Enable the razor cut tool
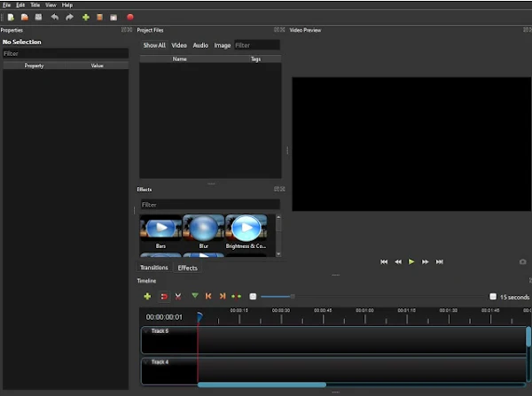Viewport: 532px width, 396px height. point(178,297)
